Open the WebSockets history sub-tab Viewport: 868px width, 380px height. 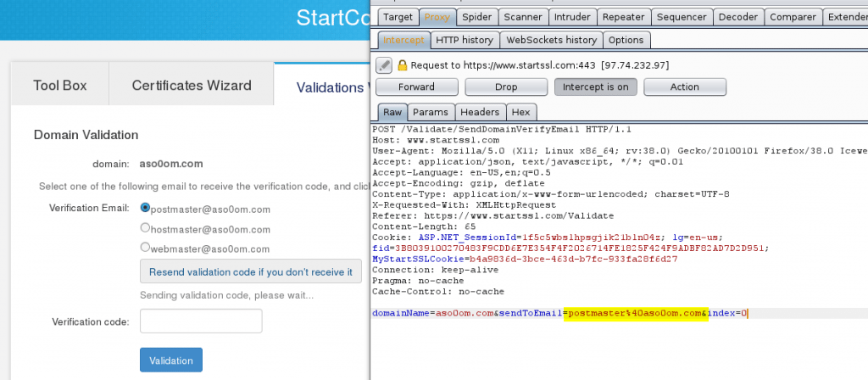point(551,40)
